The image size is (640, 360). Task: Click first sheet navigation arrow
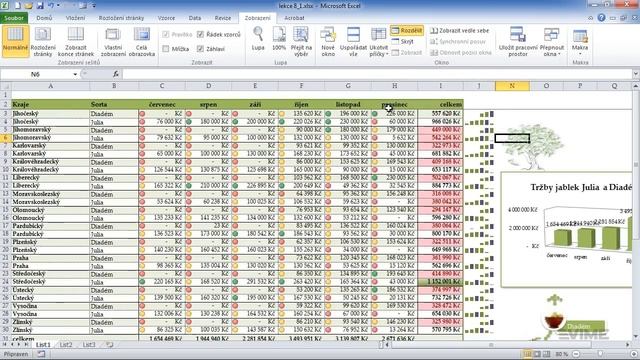[5, 345]
